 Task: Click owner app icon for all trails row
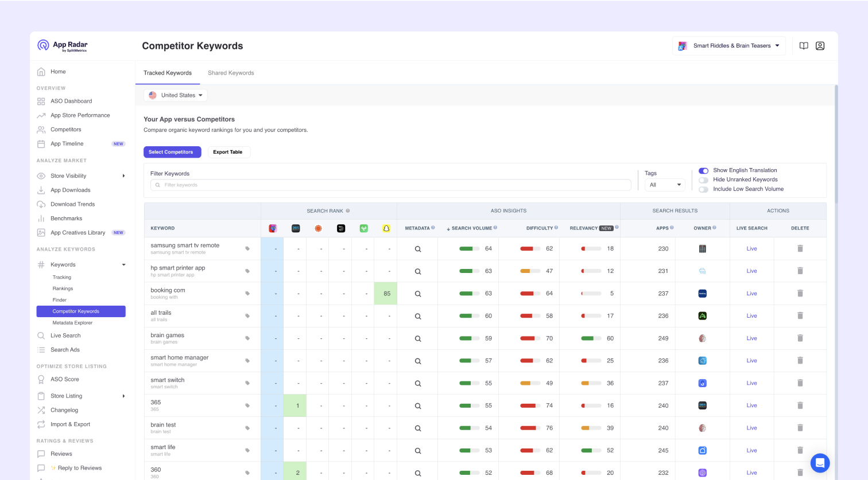pyautogui.click(x=702, y=316)
